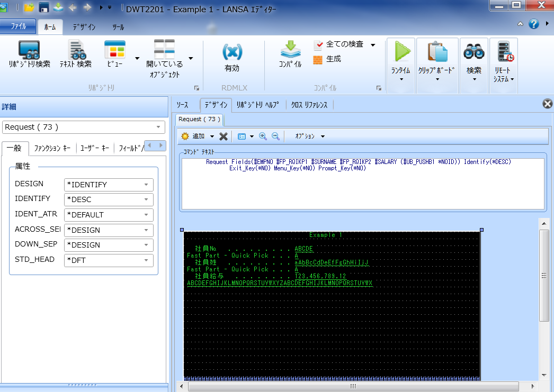Open the IDENTIFY *DESC dropdown

(109, 199)
